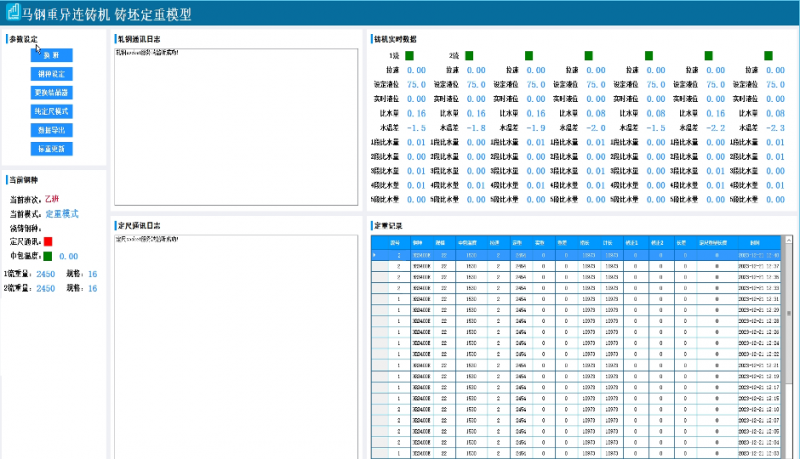Click the 更换结晶器 button

[50, 92]
